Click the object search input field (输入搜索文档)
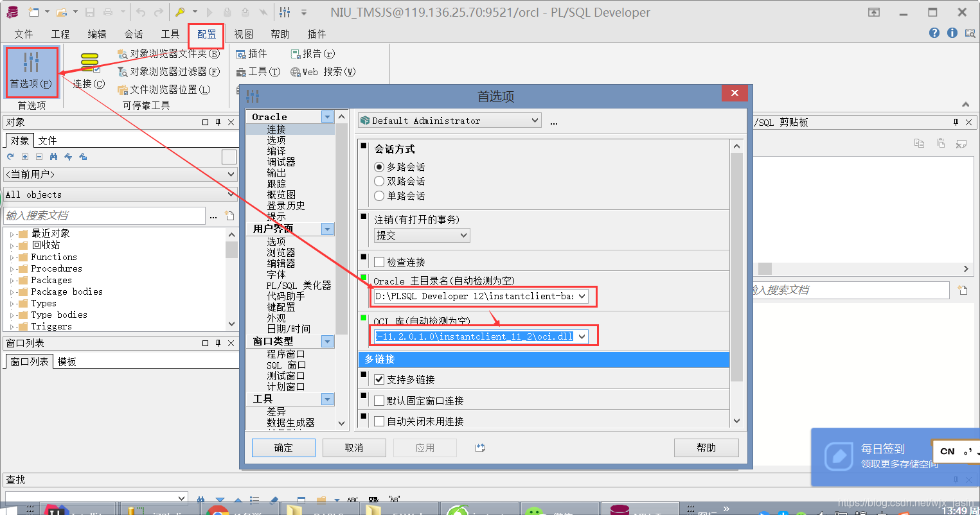Viewport: 980px width, 515px height. [105, 216]
